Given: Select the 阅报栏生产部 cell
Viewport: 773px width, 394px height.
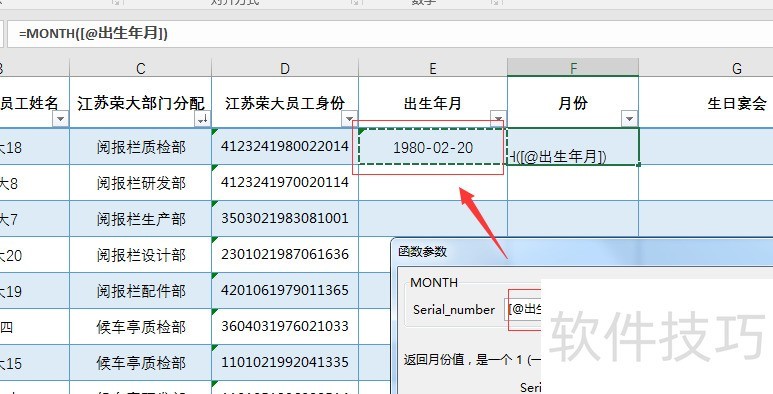Looking at the screenshot, I should point(141,219).
